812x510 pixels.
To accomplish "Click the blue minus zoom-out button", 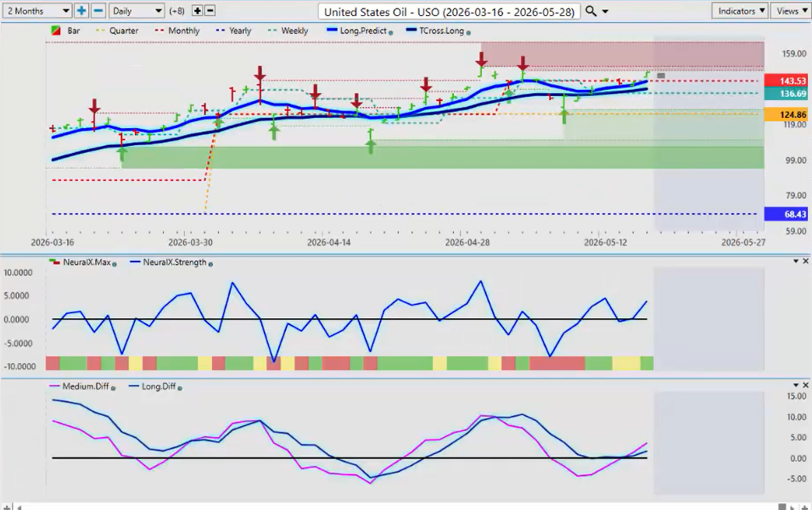I will tap(98, 11).
